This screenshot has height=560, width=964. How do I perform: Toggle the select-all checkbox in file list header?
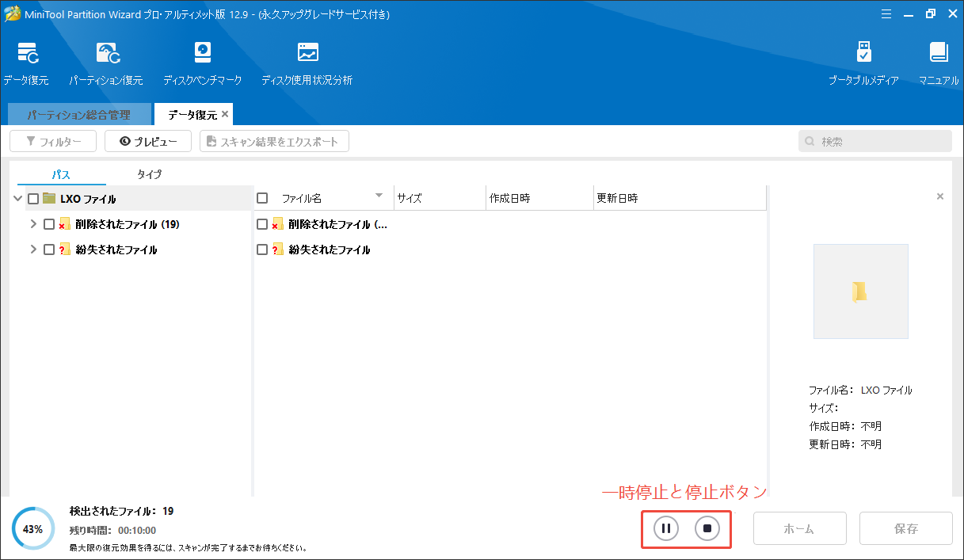pyautogui.click(x=263, y=199)
